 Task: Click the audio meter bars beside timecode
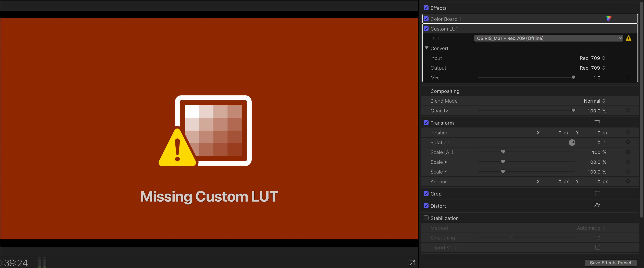42,263
